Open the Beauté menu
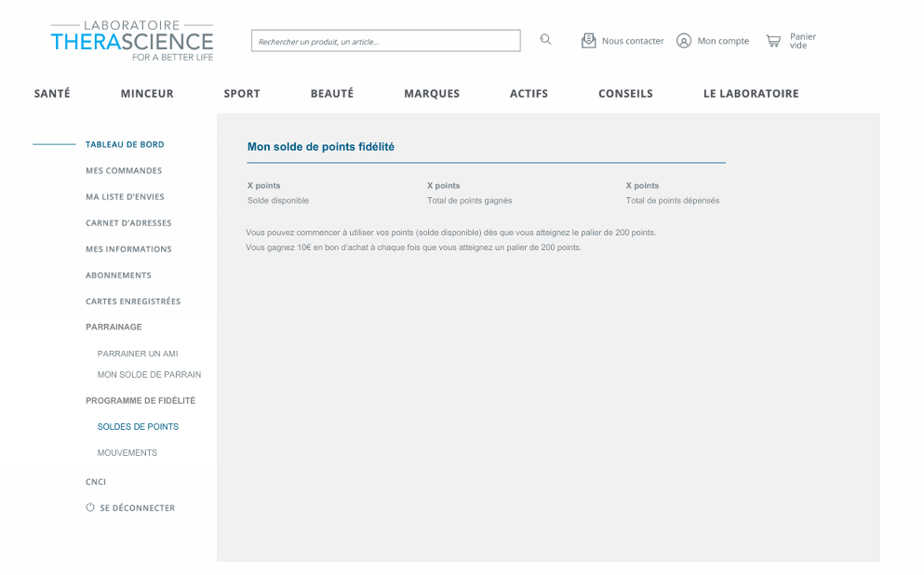The image size is (924, 575). tap(332, 94)
